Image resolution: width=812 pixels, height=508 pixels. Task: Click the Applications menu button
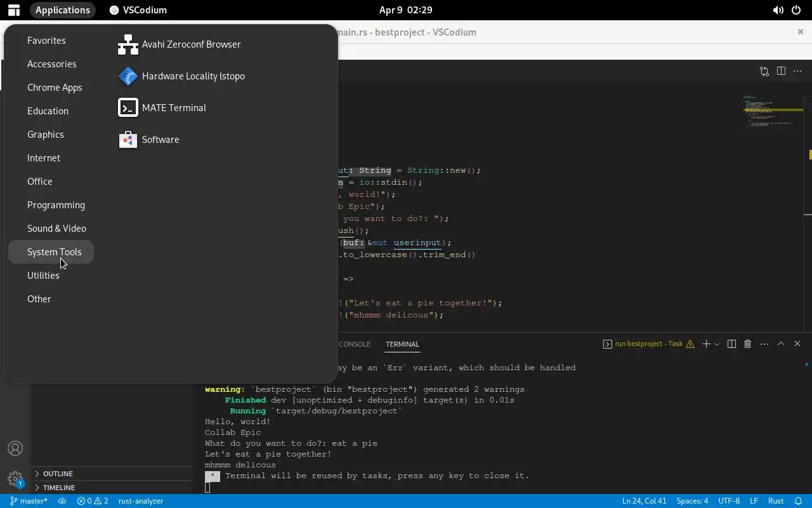63,10
